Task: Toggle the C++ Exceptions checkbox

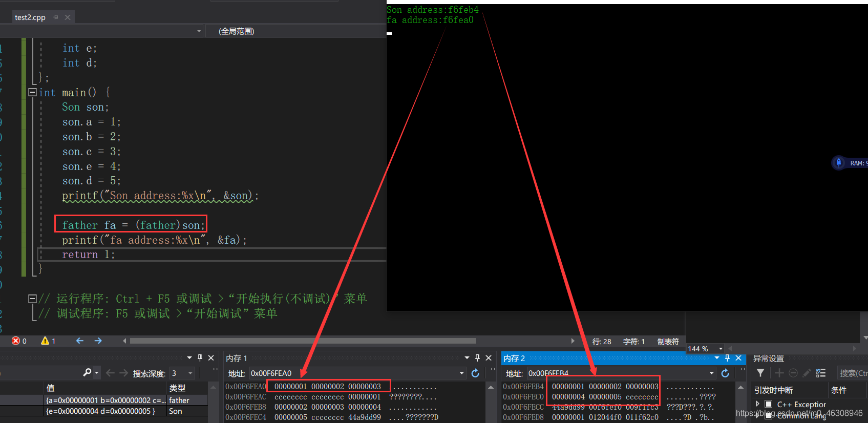Action: click(x=768, y=404)
